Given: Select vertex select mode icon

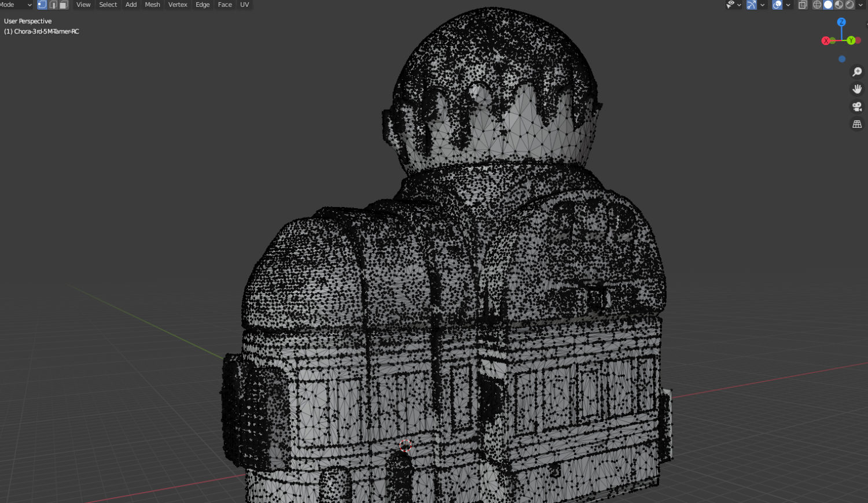Looking at the screenshot, I should tap(42, 5).
